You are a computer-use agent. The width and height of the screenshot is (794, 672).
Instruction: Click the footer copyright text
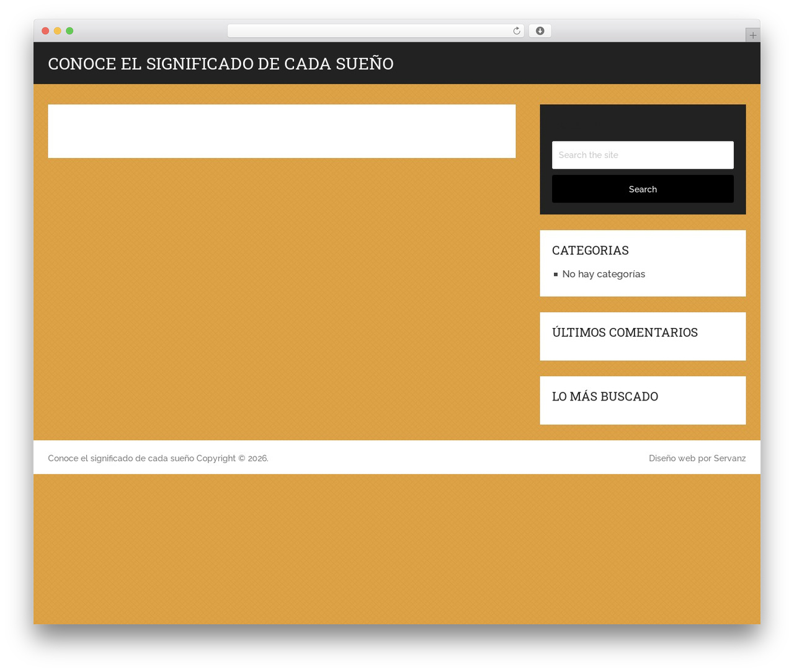(158, 458)
